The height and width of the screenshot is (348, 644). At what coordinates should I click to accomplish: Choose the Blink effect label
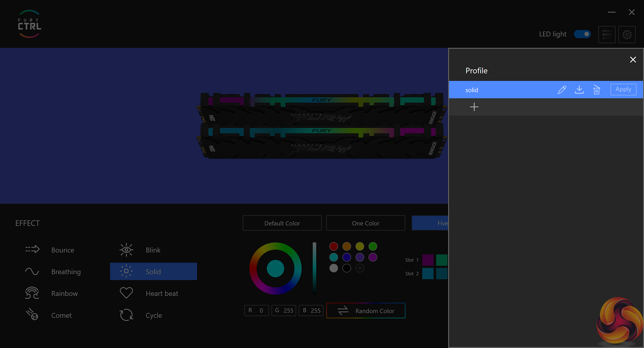point(153,250)
